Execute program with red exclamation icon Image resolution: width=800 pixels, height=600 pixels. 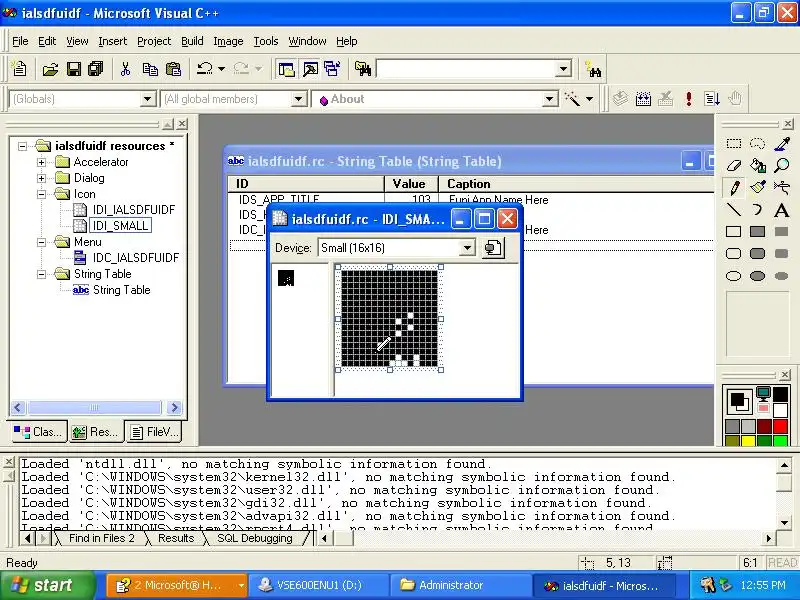tap(689, 98)
